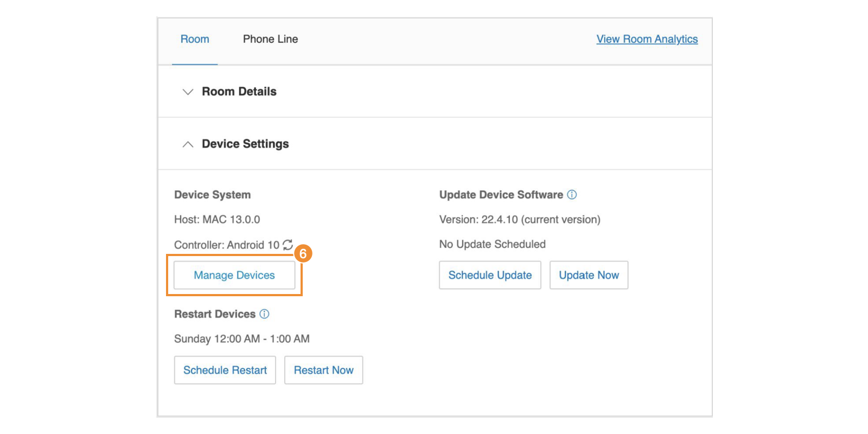The height and width of the screenshot is (434, 868).
Task: Refresh the Controller Android 10 status icon
Action: click(288, 245)
